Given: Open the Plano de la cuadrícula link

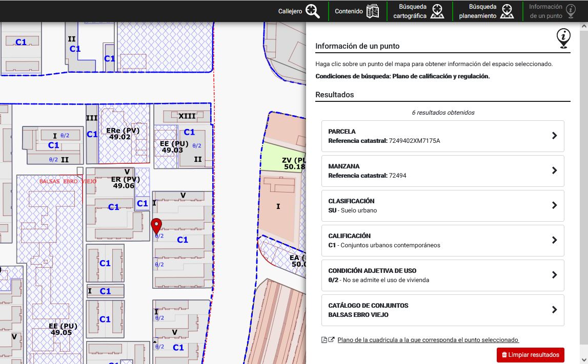Looking at the screenshot, I should [x=428, y=340].
